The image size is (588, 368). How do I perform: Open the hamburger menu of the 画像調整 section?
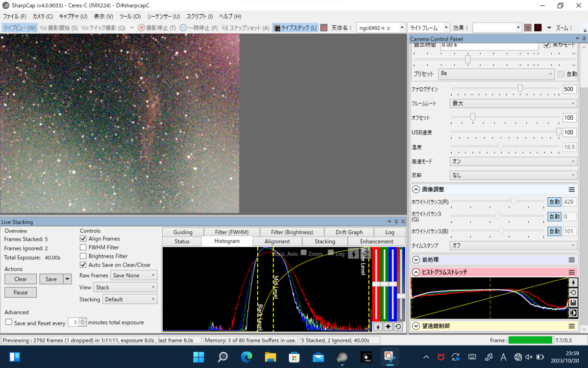coord(571,189)
